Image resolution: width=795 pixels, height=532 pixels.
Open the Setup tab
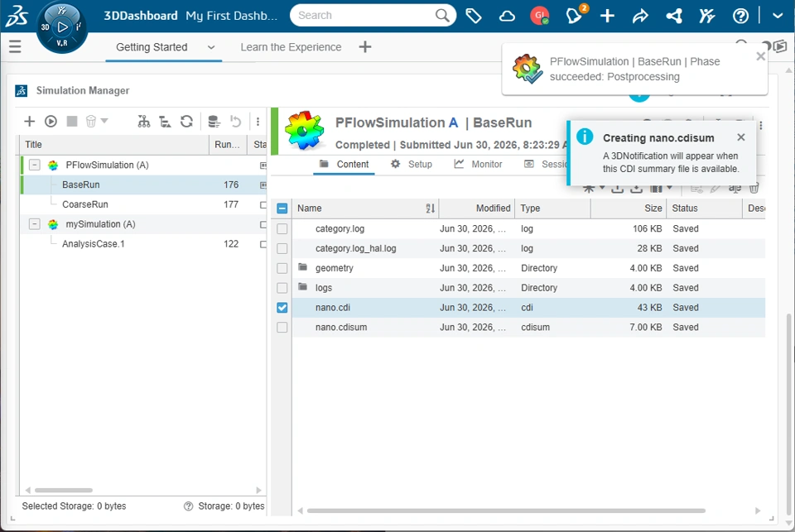412,164
